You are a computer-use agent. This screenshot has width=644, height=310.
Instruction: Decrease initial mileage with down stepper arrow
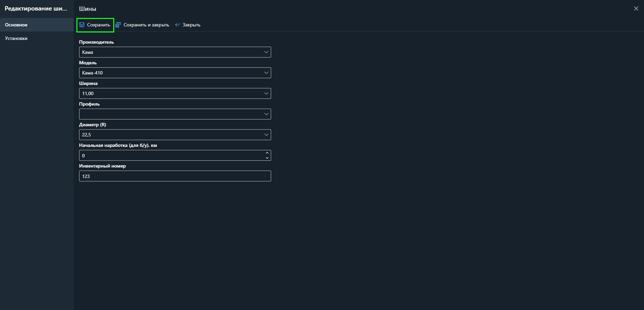point(267,158)
